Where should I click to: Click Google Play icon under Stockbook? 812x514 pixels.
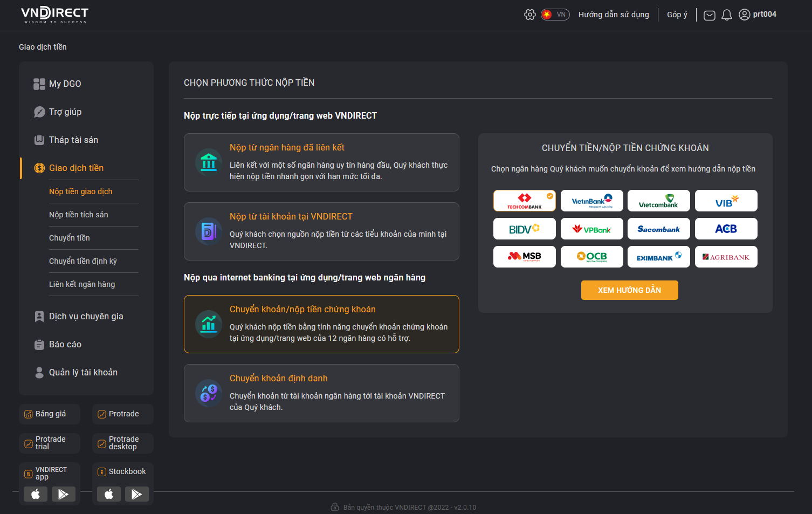(x=137, y=494)
